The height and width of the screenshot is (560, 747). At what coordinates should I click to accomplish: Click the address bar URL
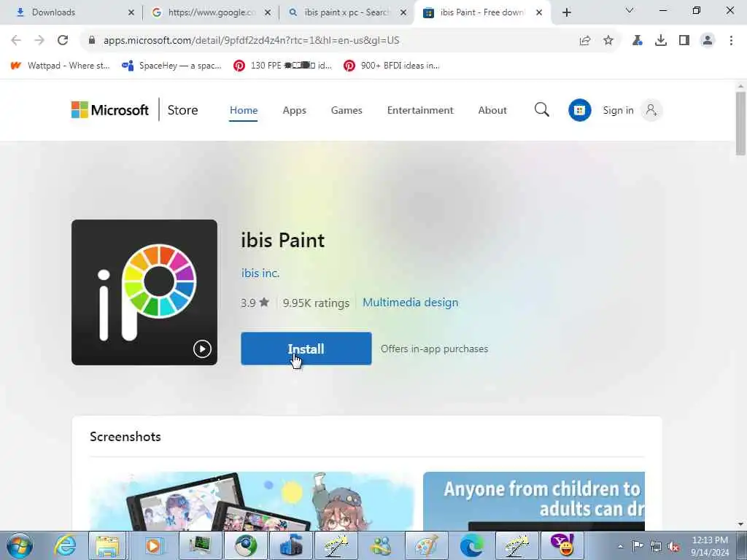coord(251,41)
